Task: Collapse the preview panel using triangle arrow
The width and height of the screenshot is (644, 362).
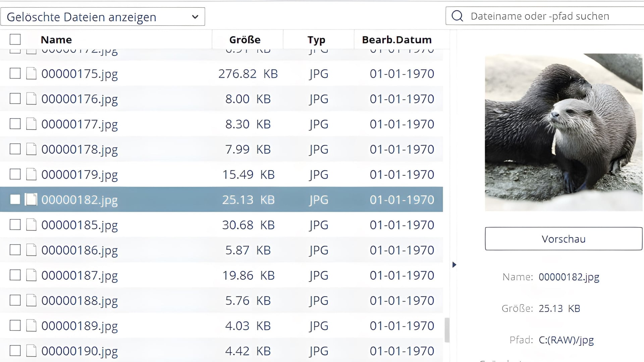Action: (454, 265)
